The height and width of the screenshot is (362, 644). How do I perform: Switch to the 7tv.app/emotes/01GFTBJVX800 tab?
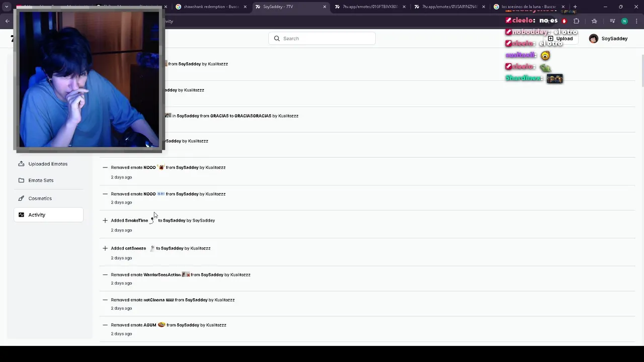point(370,7)
